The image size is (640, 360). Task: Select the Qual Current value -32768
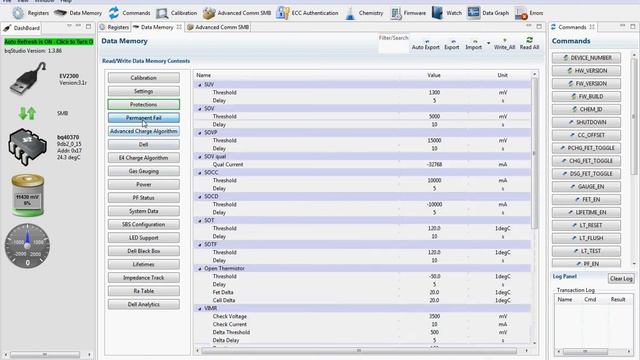tap(434, 164)
